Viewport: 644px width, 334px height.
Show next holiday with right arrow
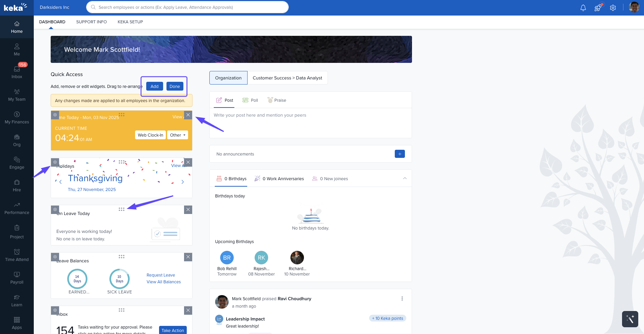point(183,182)
